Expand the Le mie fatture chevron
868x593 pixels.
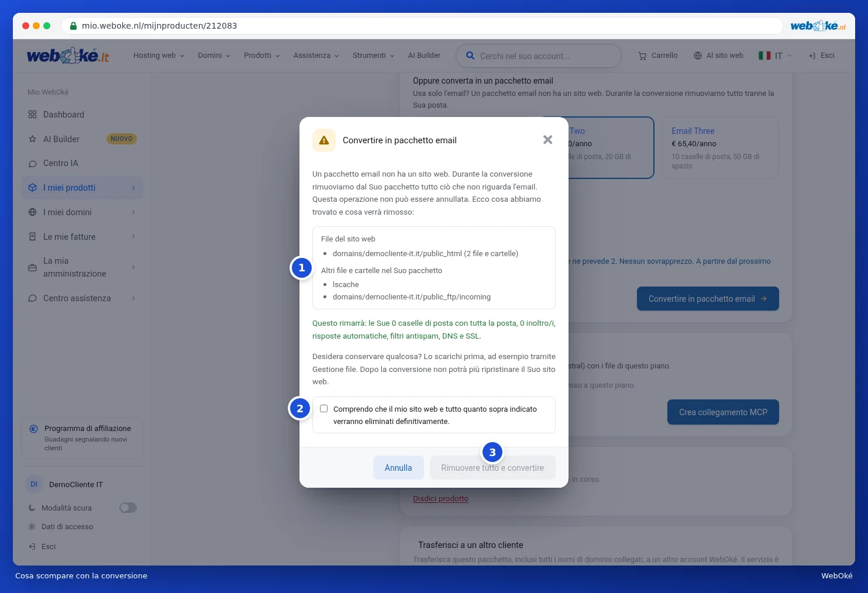click(133, 237)
